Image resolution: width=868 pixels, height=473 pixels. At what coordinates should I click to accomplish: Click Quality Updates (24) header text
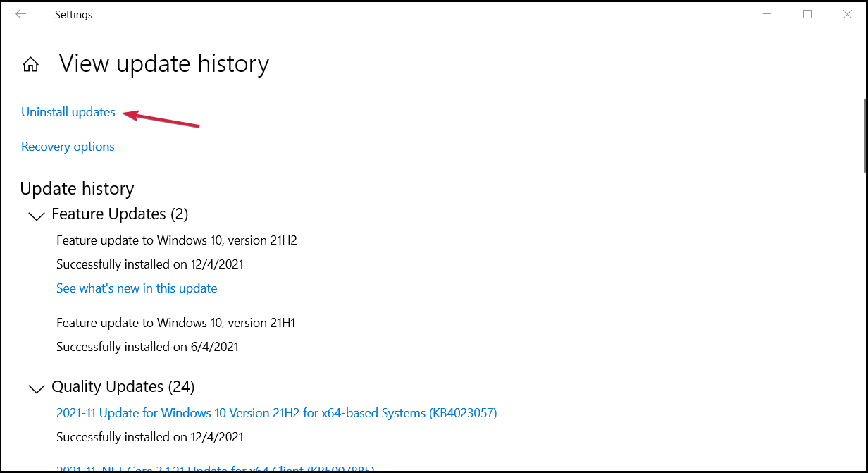(x=123, y=387)
